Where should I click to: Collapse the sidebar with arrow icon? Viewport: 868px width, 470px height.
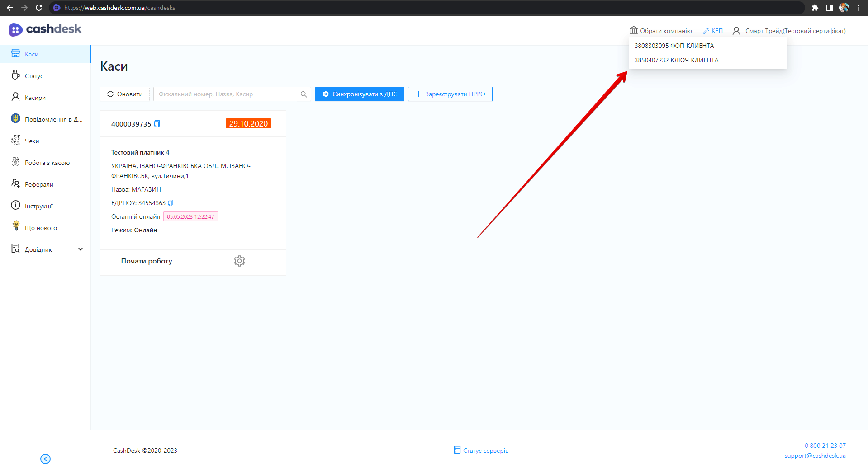[45, 459]
